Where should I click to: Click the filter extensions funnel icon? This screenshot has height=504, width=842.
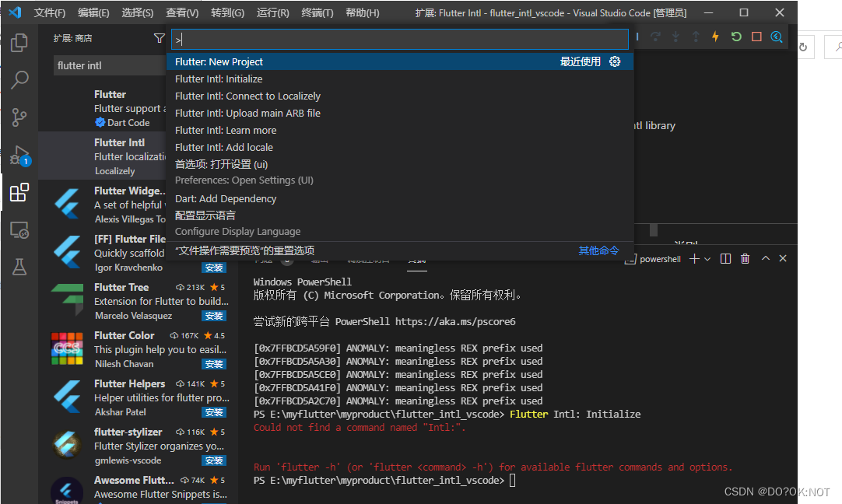click(159, 38)
